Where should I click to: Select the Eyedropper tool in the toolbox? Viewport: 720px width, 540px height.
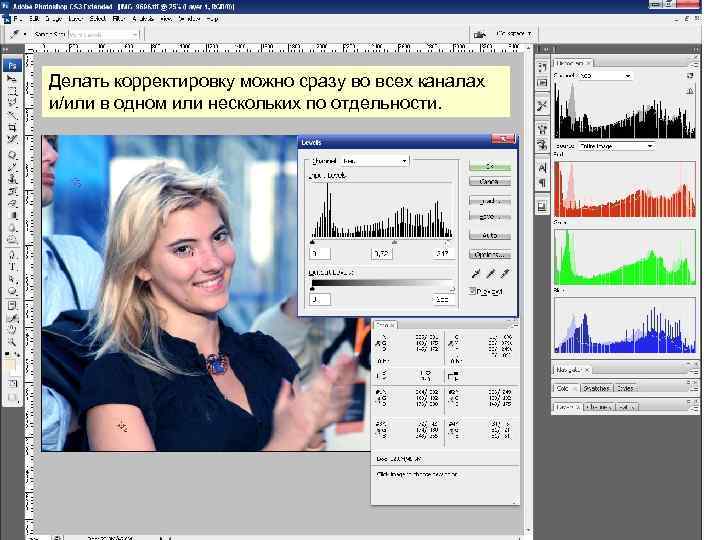(x=12, y=318)
